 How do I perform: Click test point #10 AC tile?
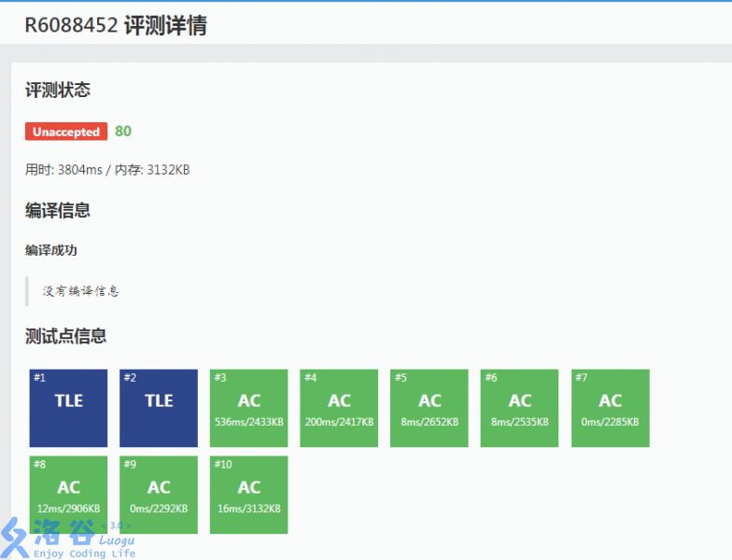click(x=248, y=495)
